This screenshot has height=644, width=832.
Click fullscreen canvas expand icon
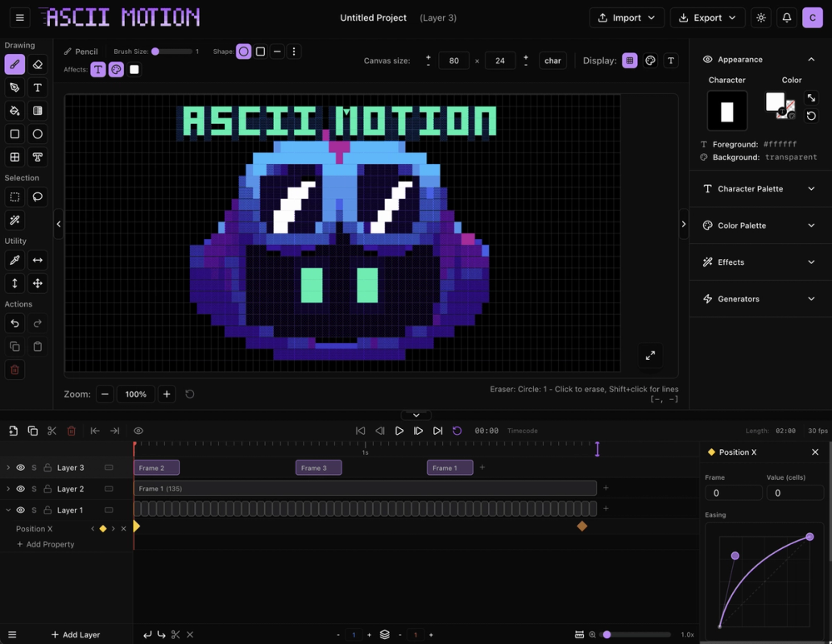[650, 356]
